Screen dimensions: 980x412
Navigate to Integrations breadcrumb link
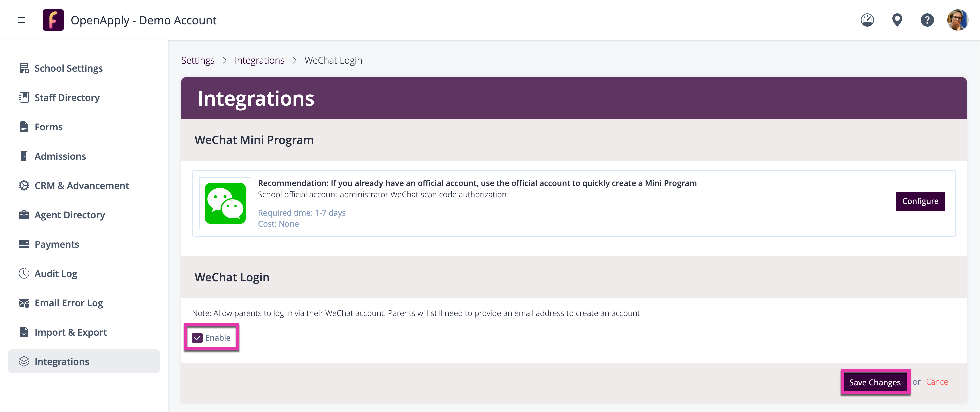tap(259, 60)
